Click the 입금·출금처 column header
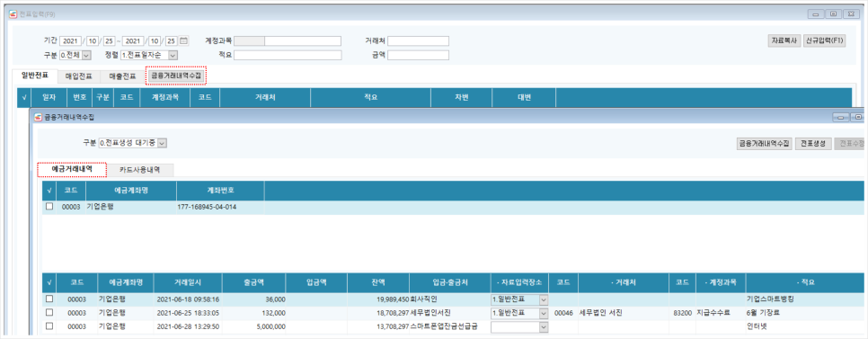The height and width of the screenshot is (339, 868). click(449, 282)
